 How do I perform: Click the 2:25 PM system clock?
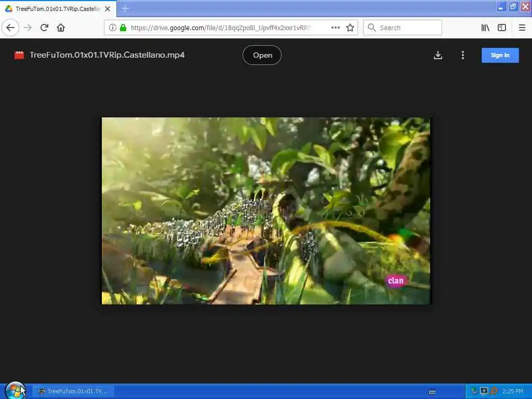tap(513, 392)
